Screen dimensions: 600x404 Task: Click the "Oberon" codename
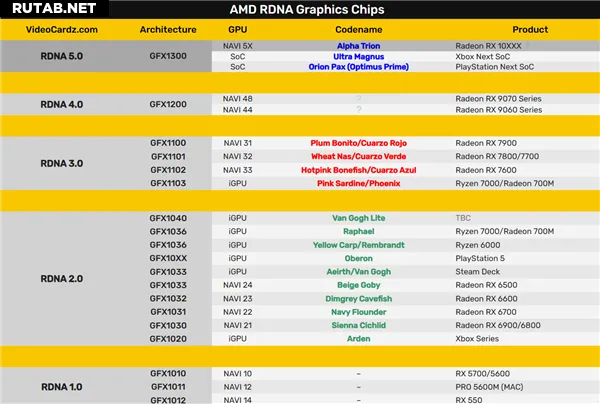[359, 258]
